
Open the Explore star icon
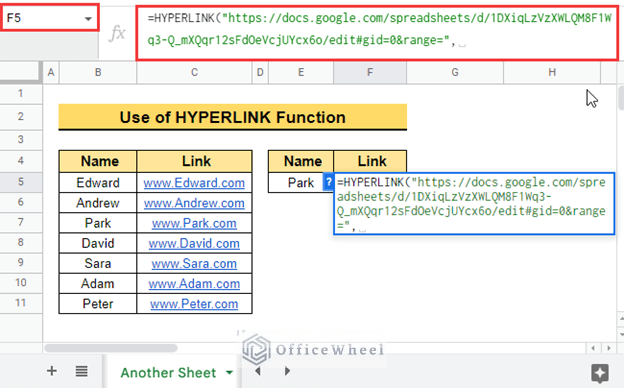click(600, 373)
